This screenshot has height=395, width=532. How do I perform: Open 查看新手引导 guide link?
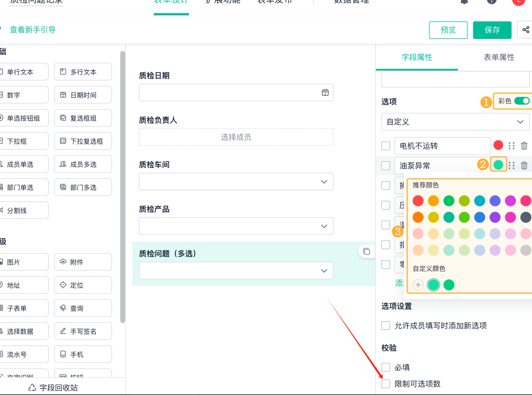33,30
